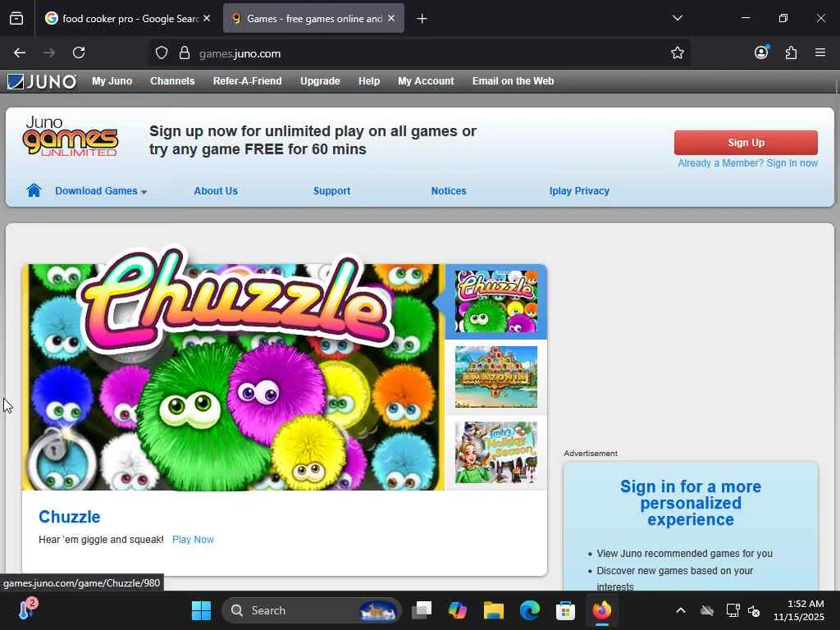Open File Explorer from taskbar
This screenshot has height=630, width=840.
(x=493, y=610)
